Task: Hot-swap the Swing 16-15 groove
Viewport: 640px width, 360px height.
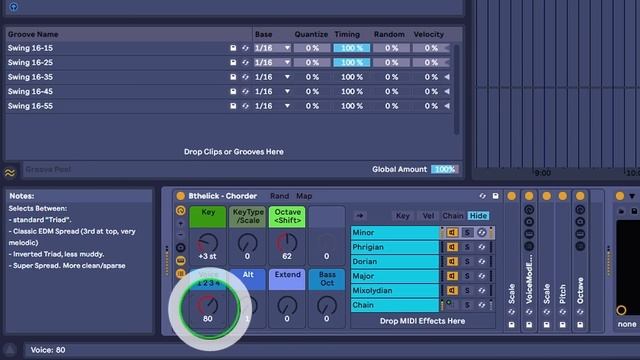Action: coord(245,48)
